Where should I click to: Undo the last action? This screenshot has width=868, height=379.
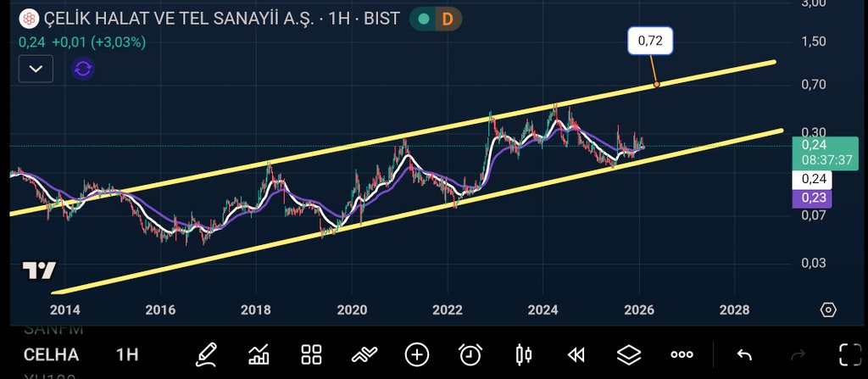tap(744, 354)
